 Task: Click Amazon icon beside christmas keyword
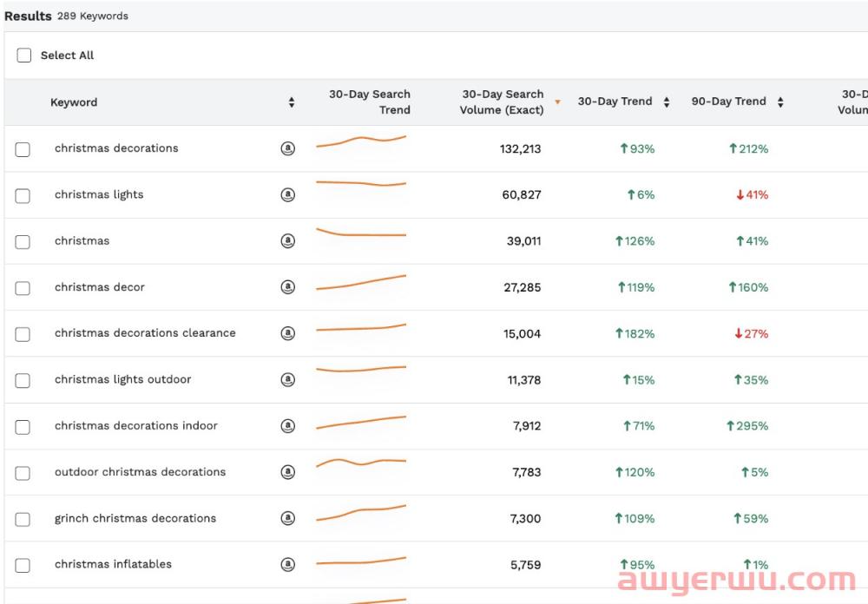pos(288,241)
